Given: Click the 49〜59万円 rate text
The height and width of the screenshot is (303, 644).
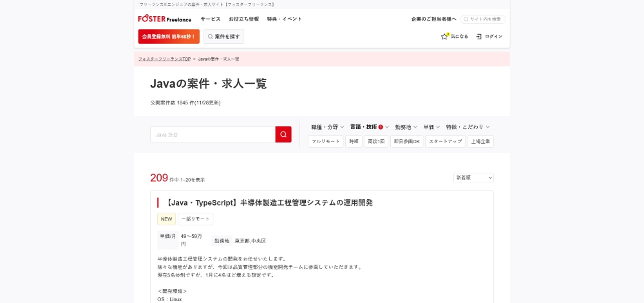Looking at the screenshot, I should coord(191,240).
